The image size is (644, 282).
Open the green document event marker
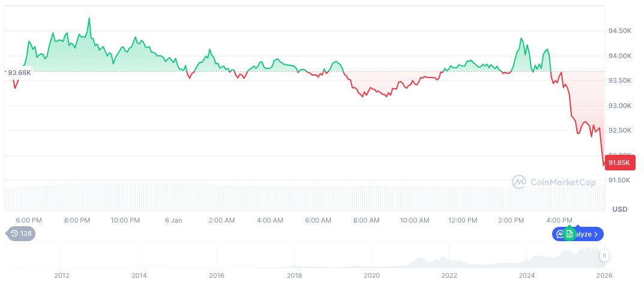pos(570,234)
